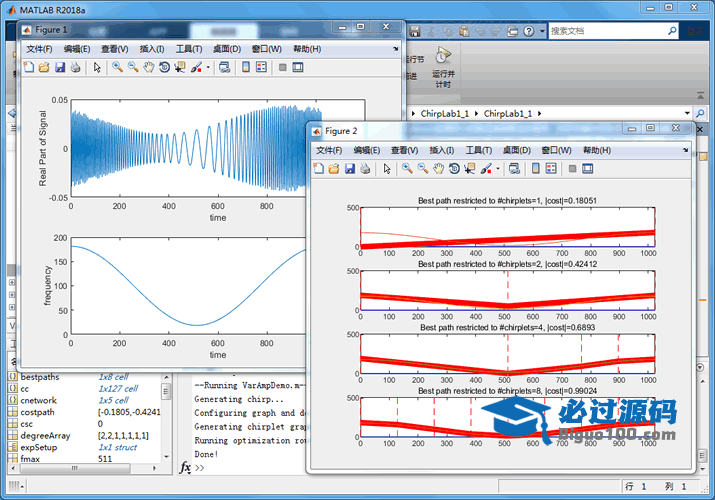
Task: Select cnetwork variable in workspace
Action: [38, 400]
